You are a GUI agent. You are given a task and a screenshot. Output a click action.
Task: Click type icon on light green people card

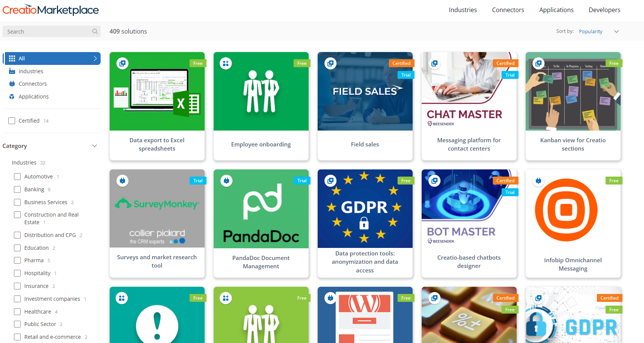226,298
